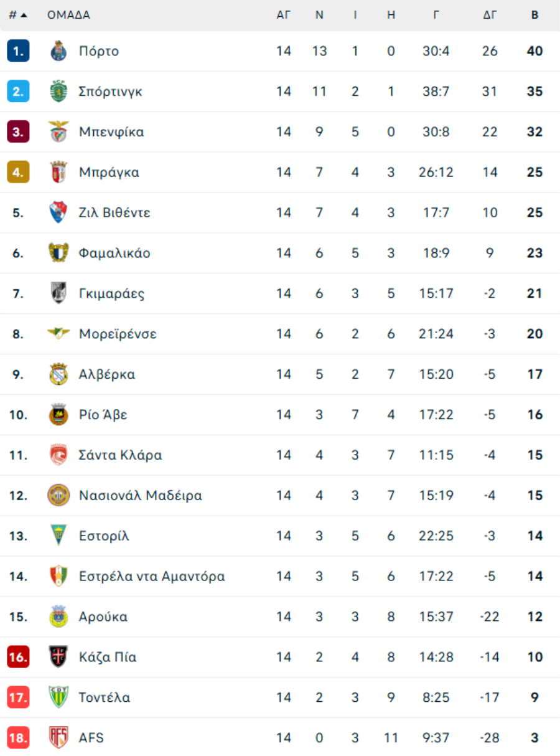Click the Moreirense club crest icon
The width and height of the screenshot is (560, 756).
point(58,334)
